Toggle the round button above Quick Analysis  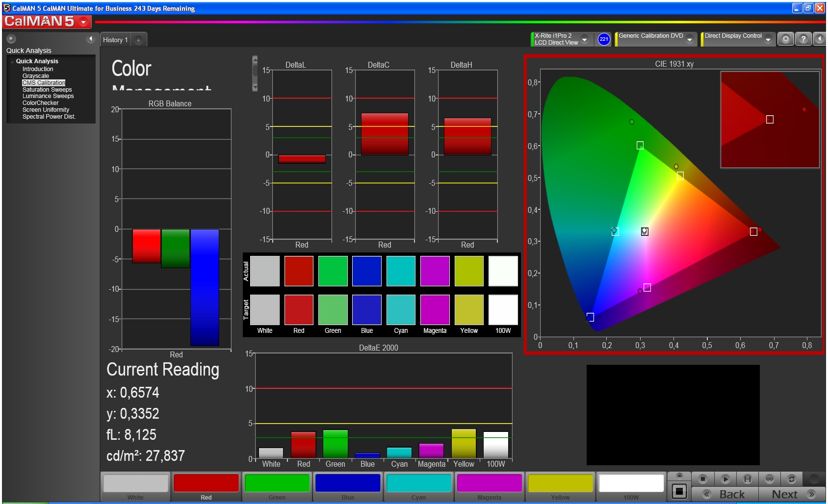point(11,39)
